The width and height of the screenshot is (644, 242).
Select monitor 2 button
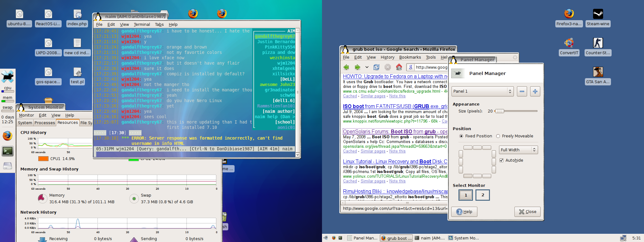pos(483,195)
